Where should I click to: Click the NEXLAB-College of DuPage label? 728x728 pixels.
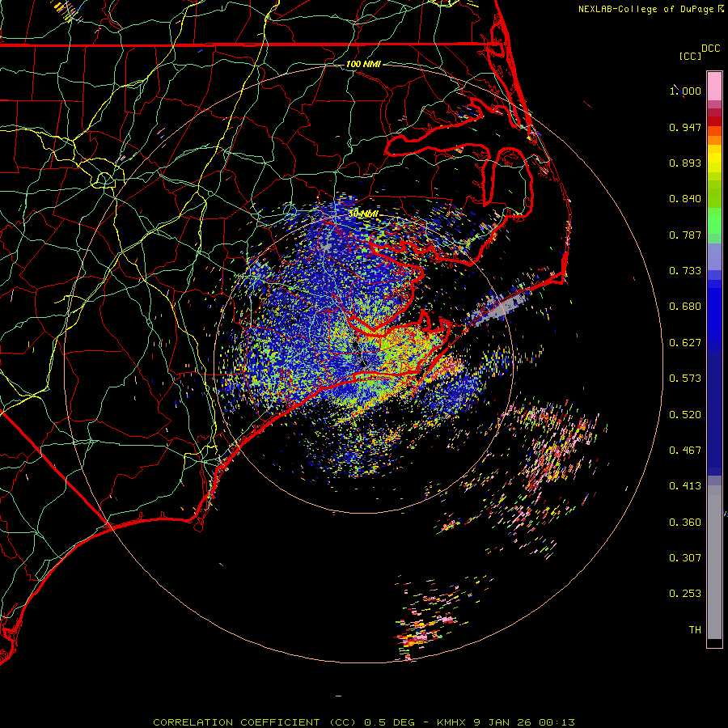pos(645,9)
